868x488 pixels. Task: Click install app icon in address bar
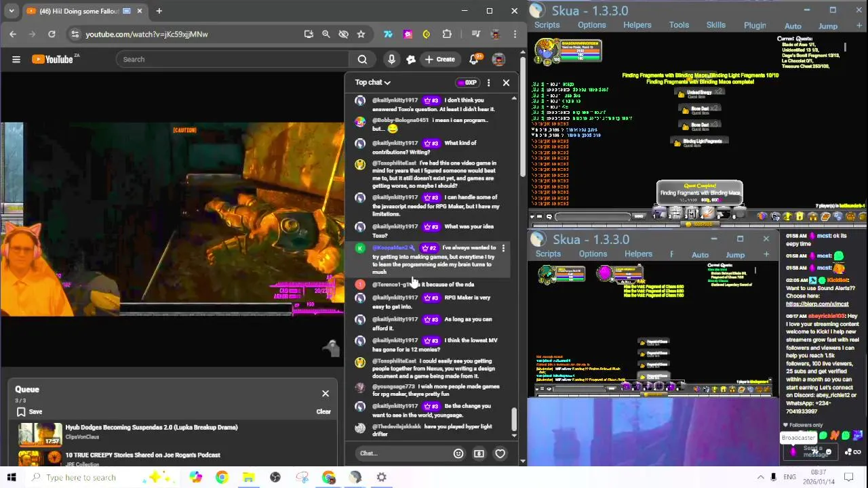tap(309, 34)
